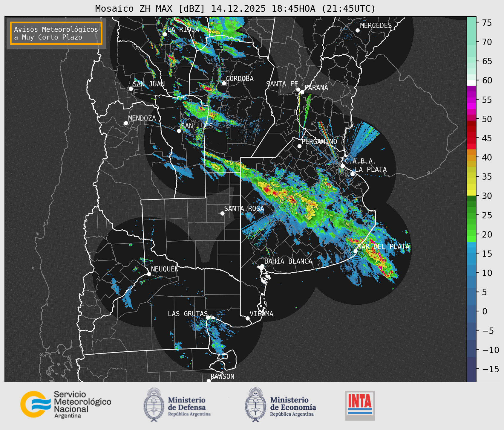Click the Avisos Meteorológicos a Muy Corto Plazo button
Image resolution: width=504 pixels, height=430 pixels.
coord(56,33)
